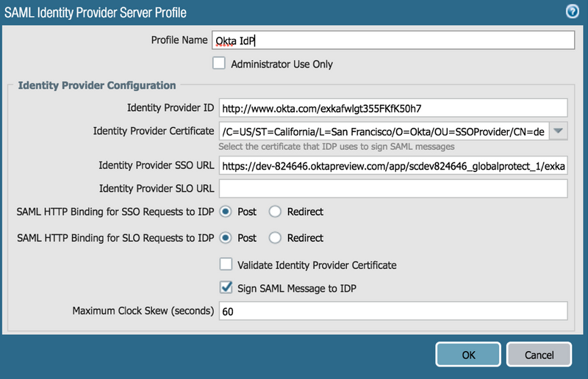
Task: Click the Identity Provider Configuration section heading
Action: pyautogui.click(x=97, y=85)
